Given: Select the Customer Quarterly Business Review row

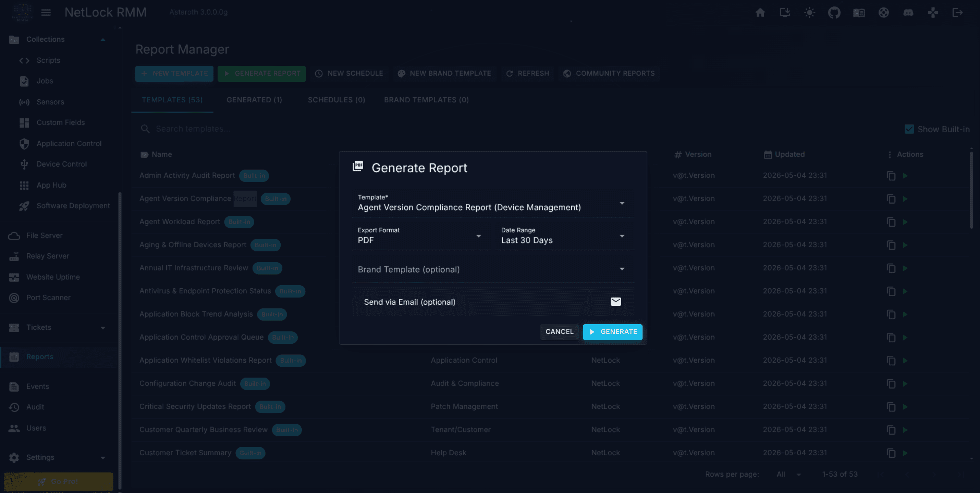Looking at the screenshot, I should tap(550, 430).
